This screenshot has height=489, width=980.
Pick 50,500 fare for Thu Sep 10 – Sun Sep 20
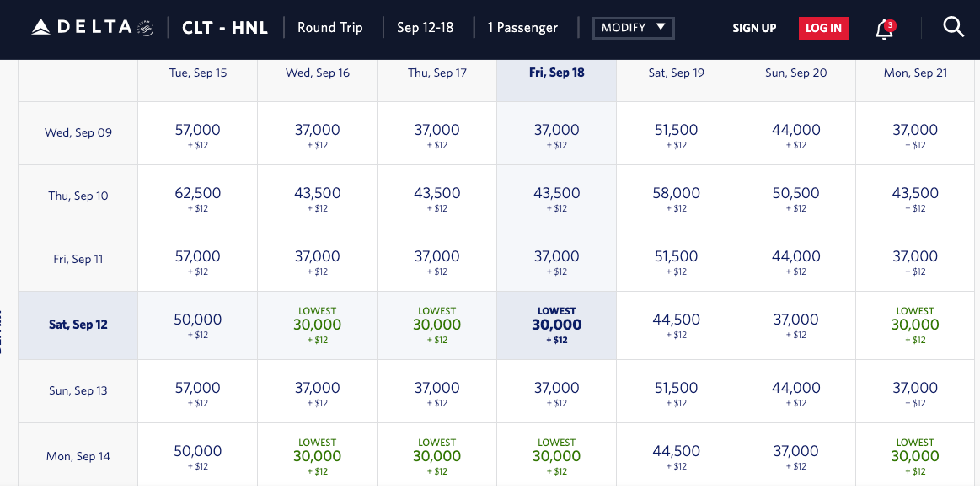795,196
